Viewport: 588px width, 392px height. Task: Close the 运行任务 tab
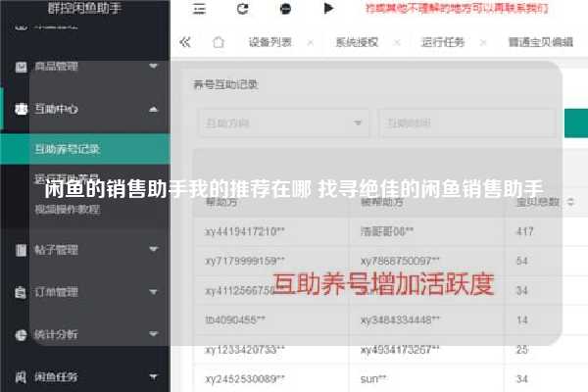(x=483, y=43)
